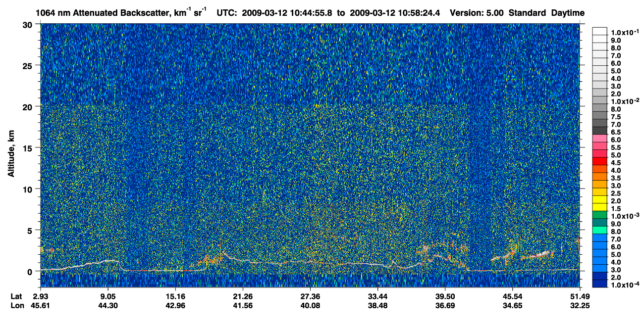Screen dimensions: 644x330
Task: Click the 'Lat' row label
Action: coord(16,296)
